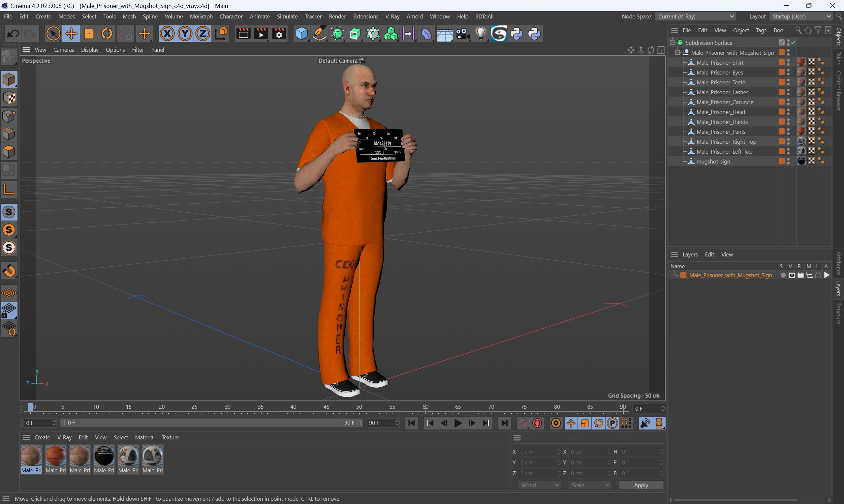Toggle visibility dots for mugshot_sign

(x=788, y=161)
